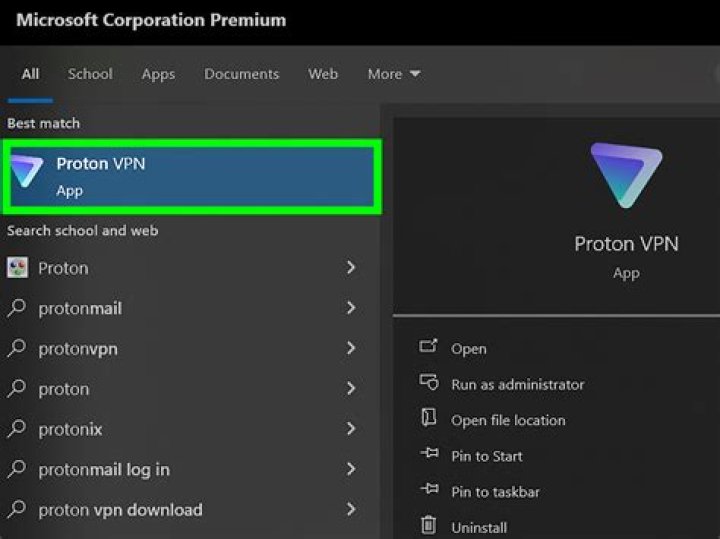This screenshot has height=539, width=720.
Task: Click the Proton VPN title in preview pane
Action: (626, 244)
